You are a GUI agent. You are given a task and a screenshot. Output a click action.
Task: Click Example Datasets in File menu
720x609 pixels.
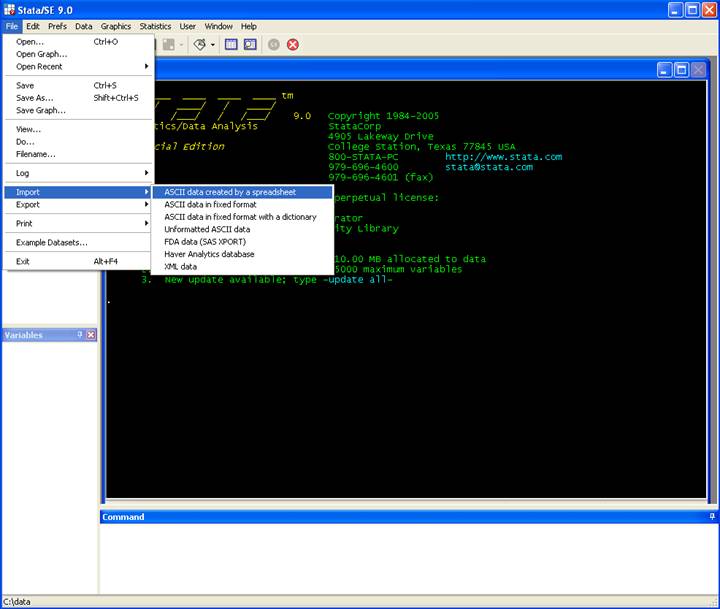pos(52,242)
